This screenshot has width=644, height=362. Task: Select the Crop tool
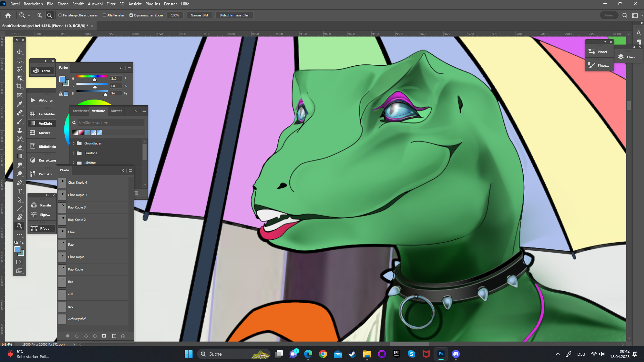pos(19,86)
